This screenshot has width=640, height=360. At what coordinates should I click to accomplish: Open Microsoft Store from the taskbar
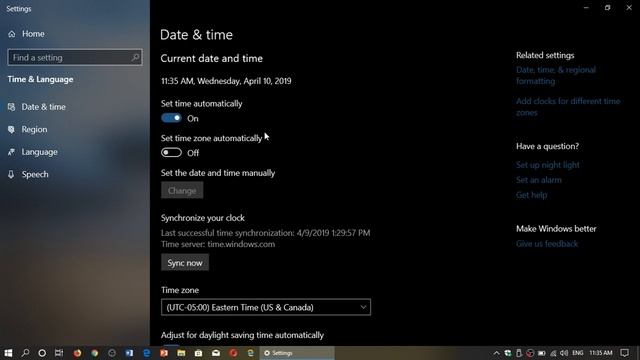[x=198, y=353]
